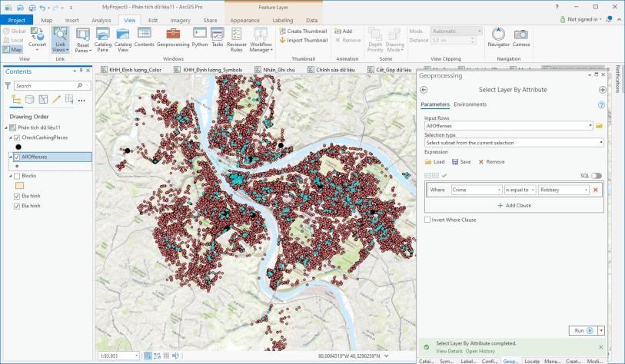The height and width of the screenshot is (364, 625).
Task: Open the Robbery value dropdown
Action: [586, 190]
